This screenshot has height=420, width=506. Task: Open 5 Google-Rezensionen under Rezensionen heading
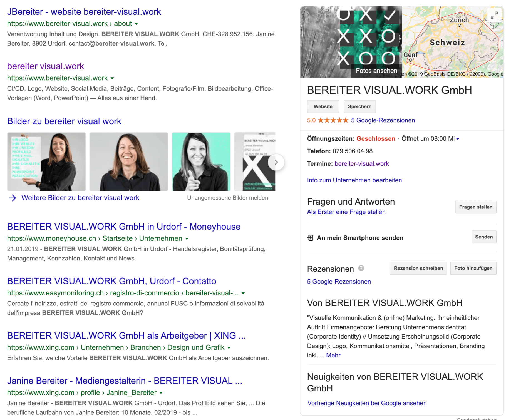tap(339, 282)
